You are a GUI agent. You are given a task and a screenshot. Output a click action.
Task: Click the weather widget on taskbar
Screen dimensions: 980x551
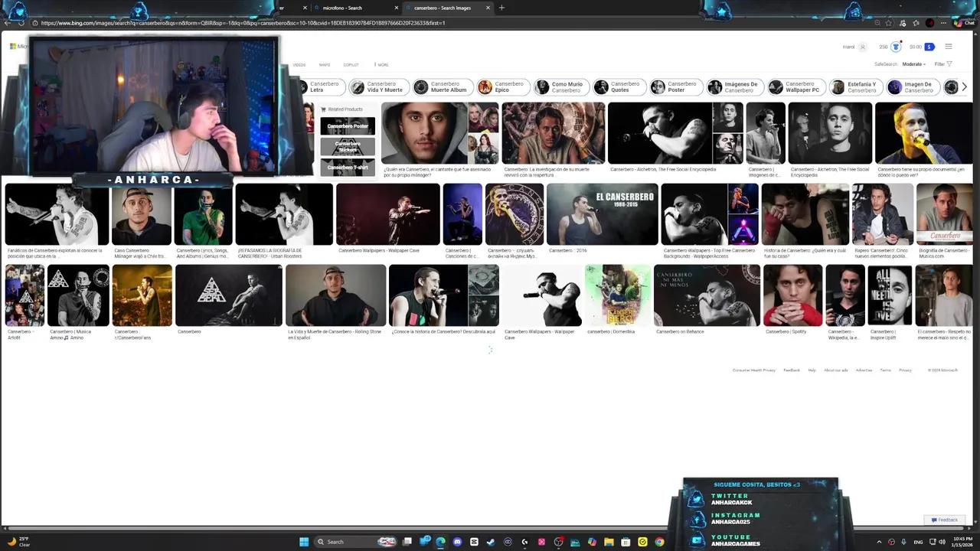coord(19,542)
